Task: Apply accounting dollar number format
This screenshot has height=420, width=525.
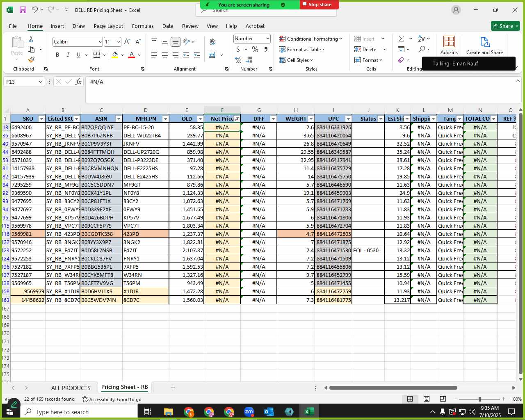Action: tap(238, 49)
